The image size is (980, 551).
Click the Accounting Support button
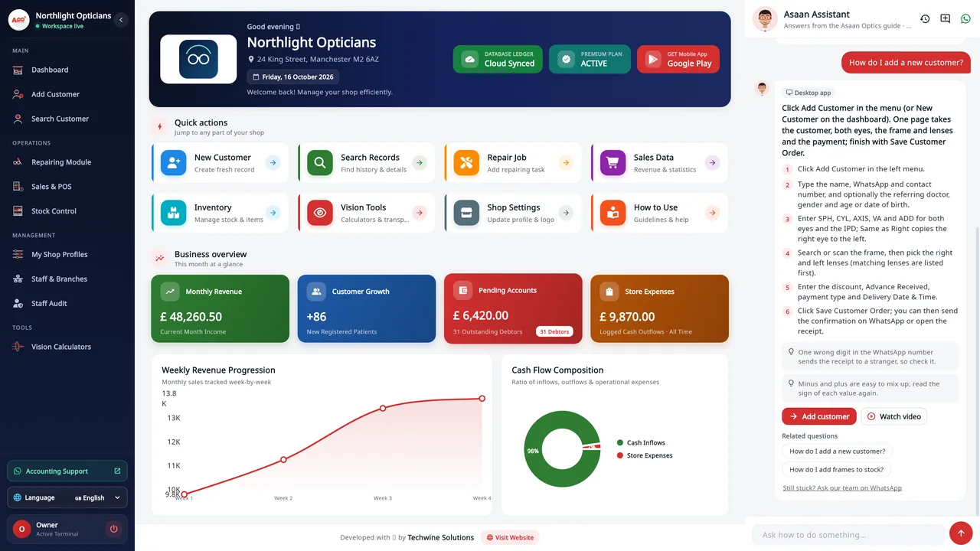(67, 471)
